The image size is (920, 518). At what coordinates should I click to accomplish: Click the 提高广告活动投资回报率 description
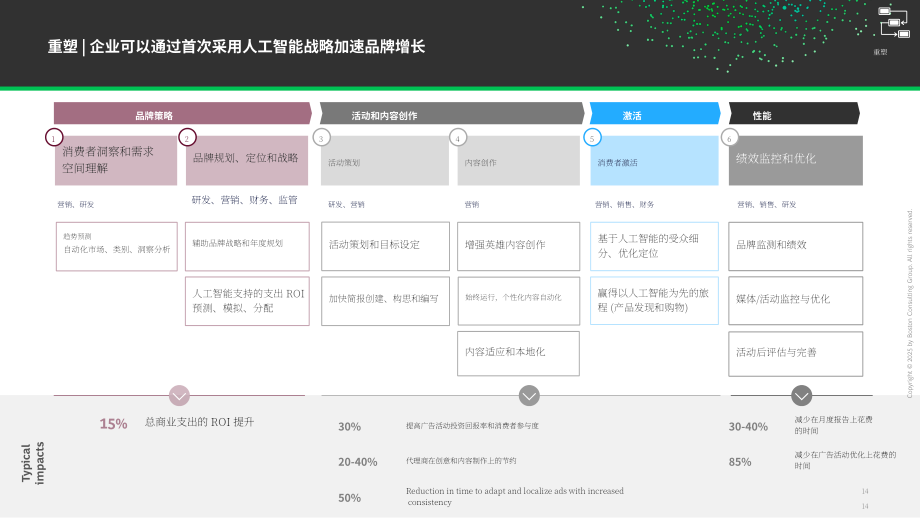coord(472,426)
